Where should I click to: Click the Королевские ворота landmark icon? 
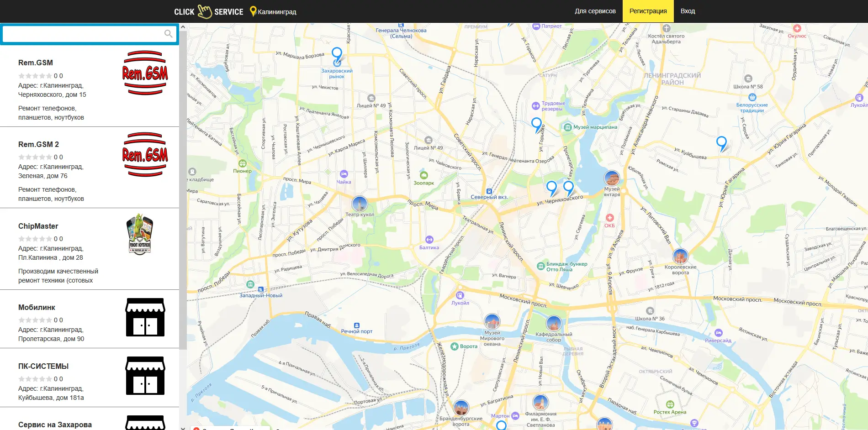pos(680,257)
